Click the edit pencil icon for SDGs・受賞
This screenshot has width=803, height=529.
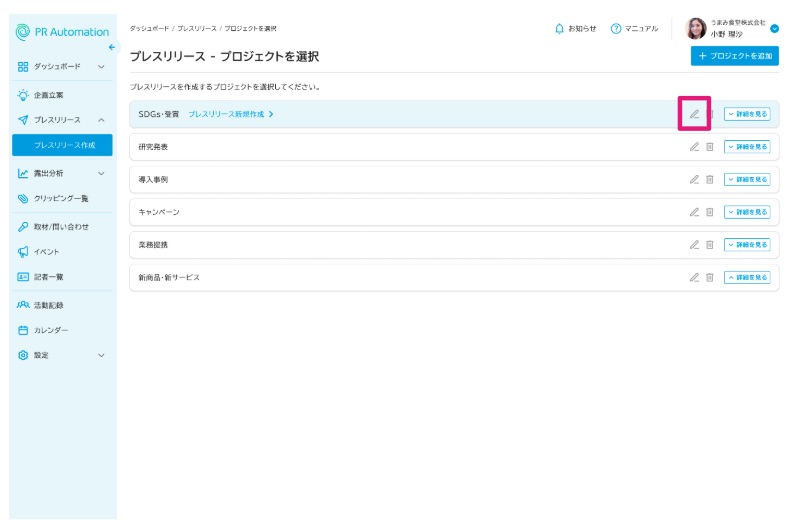pos(694,114)
